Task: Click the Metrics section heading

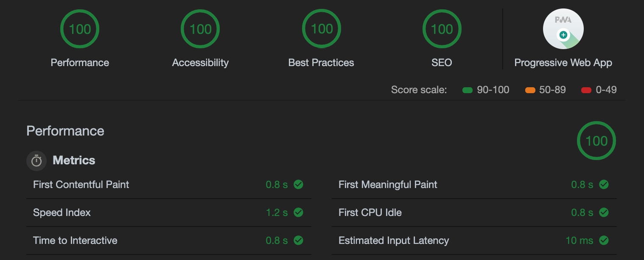Action: 74,160
